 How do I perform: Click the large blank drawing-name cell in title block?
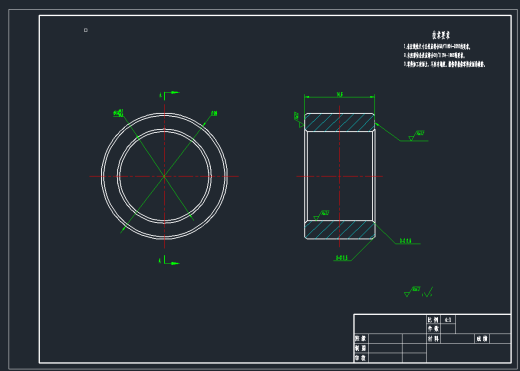pos(390,324)
